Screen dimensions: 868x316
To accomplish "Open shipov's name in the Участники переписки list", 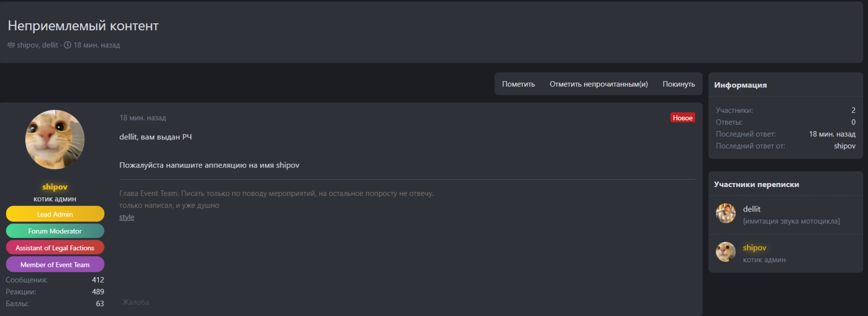I will click(754, 248).
